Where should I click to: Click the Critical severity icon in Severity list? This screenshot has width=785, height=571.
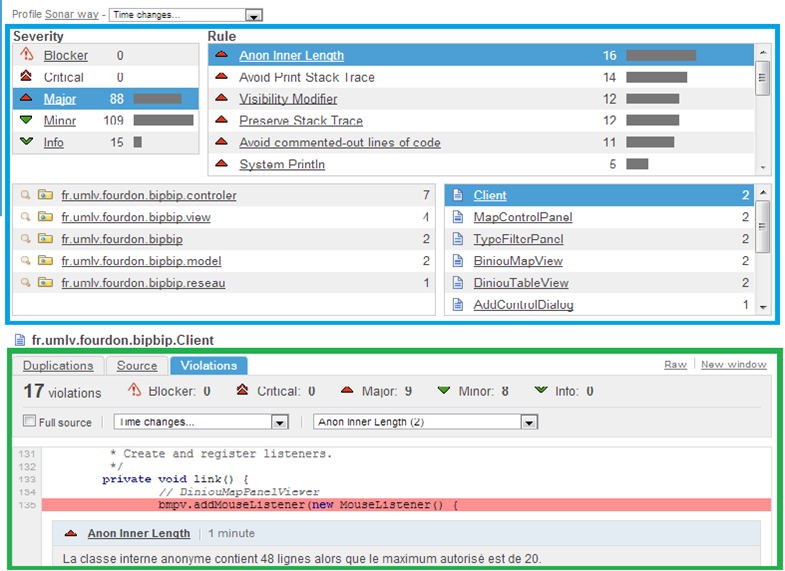pos(27,78)
